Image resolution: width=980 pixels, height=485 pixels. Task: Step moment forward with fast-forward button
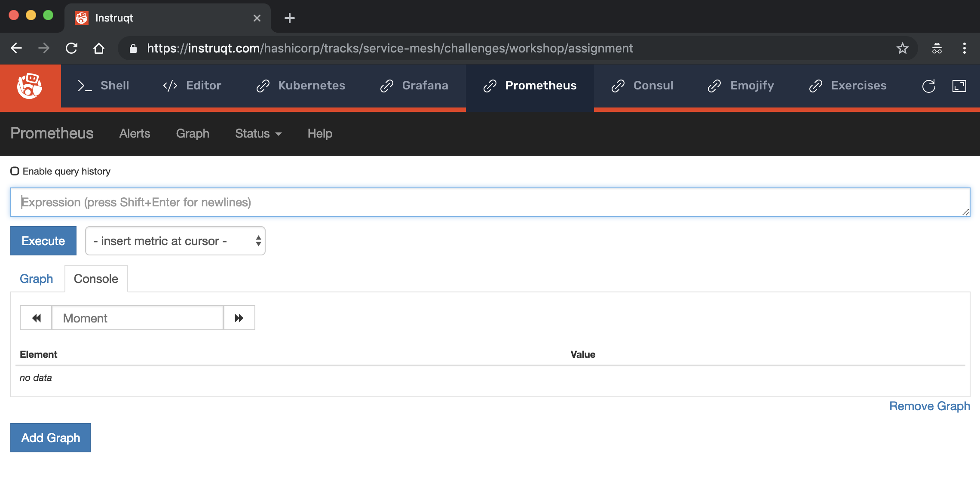[x=239, y=318]
